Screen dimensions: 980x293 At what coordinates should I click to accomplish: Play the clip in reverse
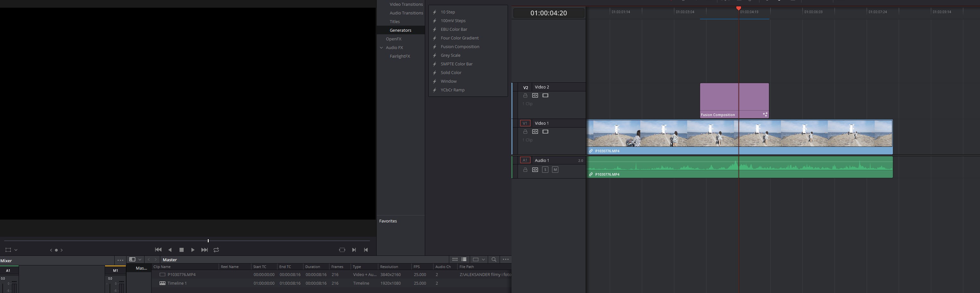point(170,250)
